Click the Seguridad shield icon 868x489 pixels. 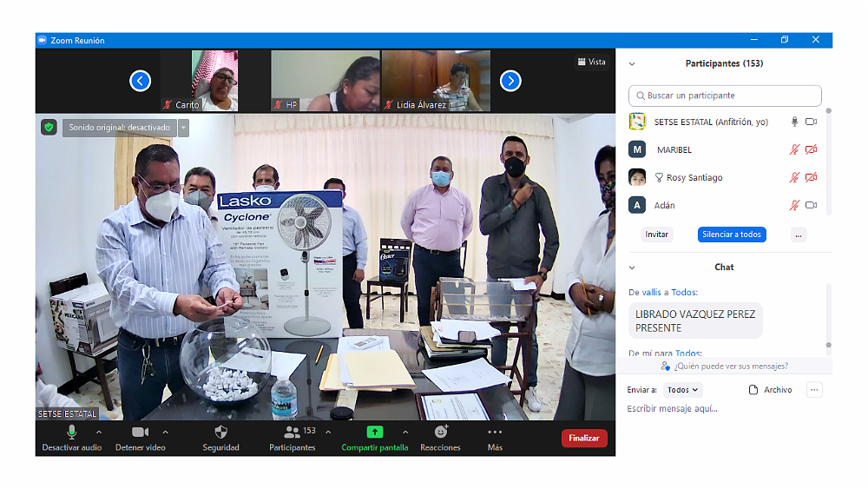(220, 432)
